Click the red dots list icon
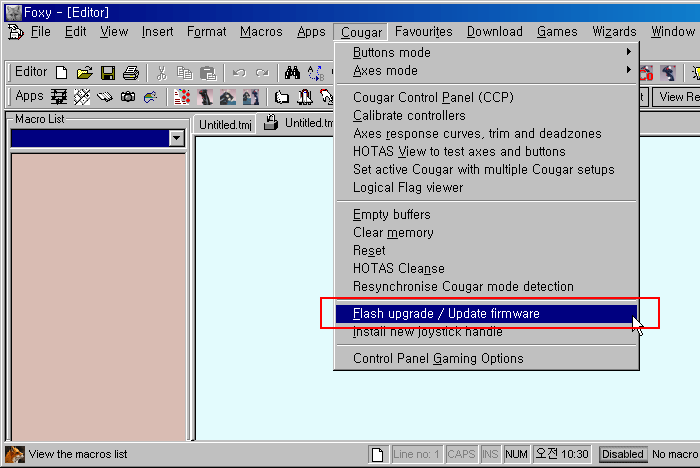The image size is (700, 468). pos(182,96)
